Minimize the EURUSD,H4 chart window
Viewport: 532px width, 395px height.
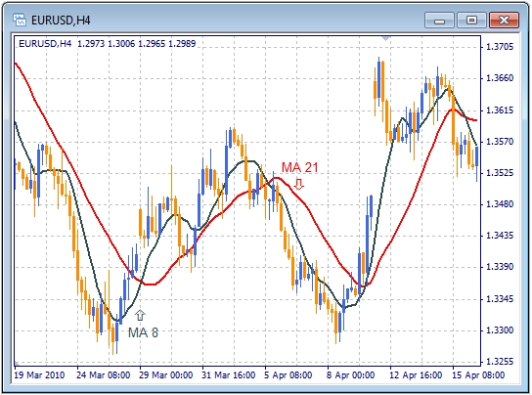[x=439, y=21]
